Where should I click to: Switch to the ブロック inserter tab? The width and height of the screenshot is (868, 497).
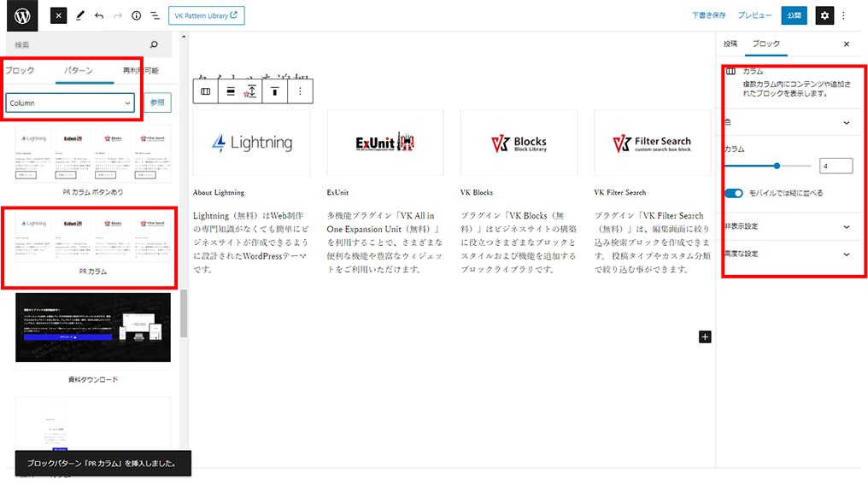pyautogui.click(x=21, y=71)
